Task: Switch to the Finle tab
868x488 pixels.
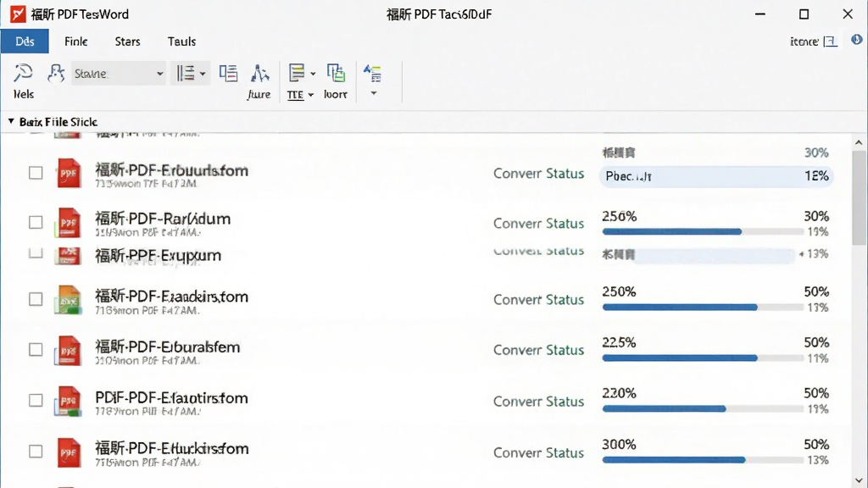Action: 75,42
